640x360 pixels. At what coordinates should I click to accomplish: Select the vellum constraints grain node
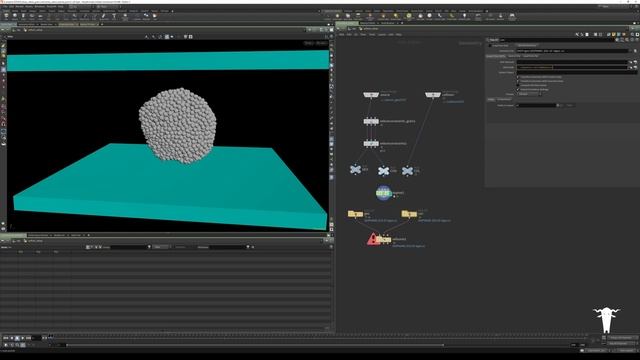pyautogui.click(x=371, y=121)
